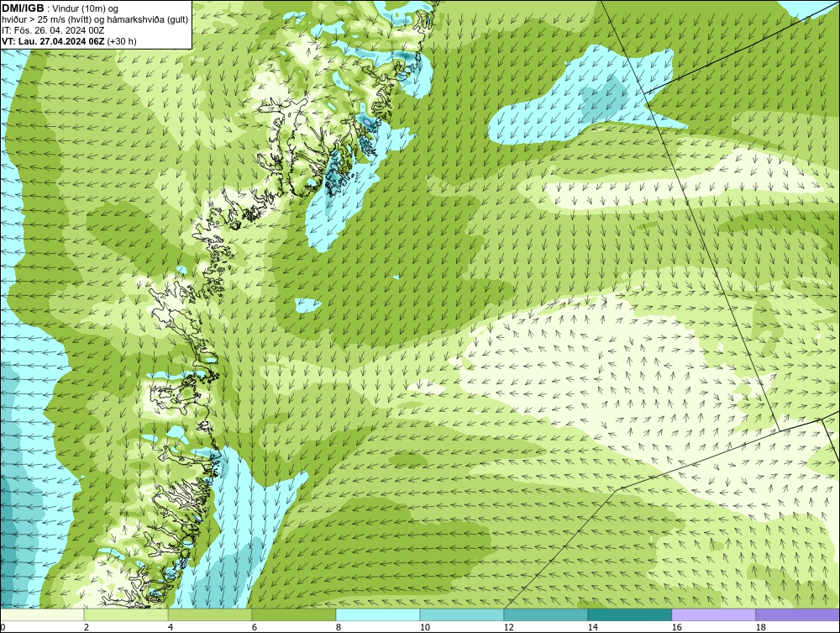Click the 'IT: Fös. 26. 04. 2024 00Z' line

click(53, 30)
